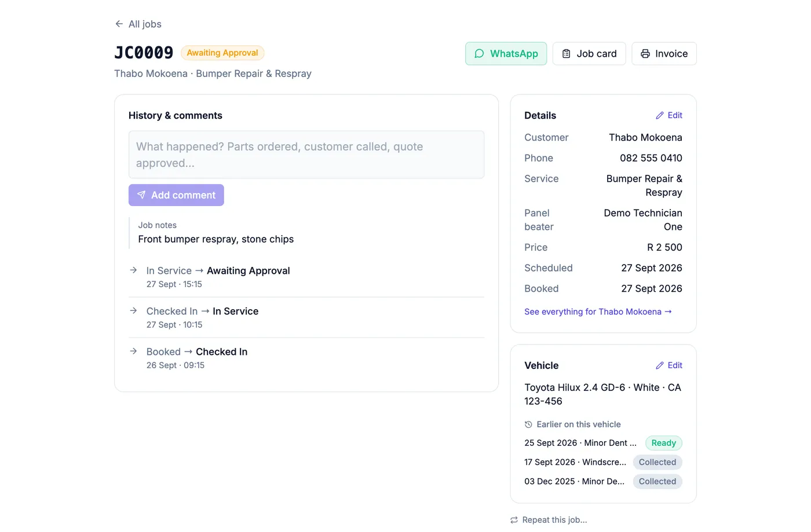Go back via the All jobs arrow
The image size is (811, 532).
pos(119,24)
